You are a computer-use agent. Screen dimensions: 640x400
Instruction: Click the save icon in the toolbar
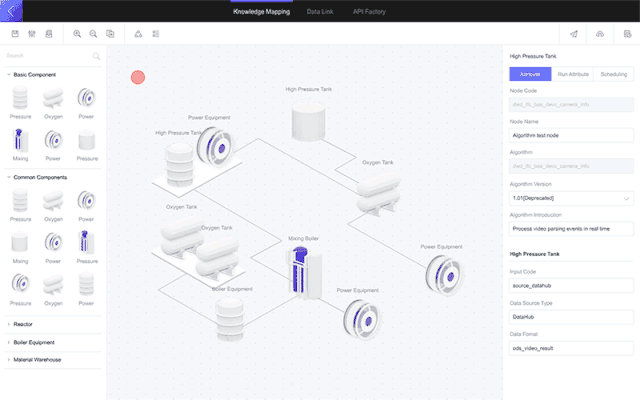coord(14,33)
